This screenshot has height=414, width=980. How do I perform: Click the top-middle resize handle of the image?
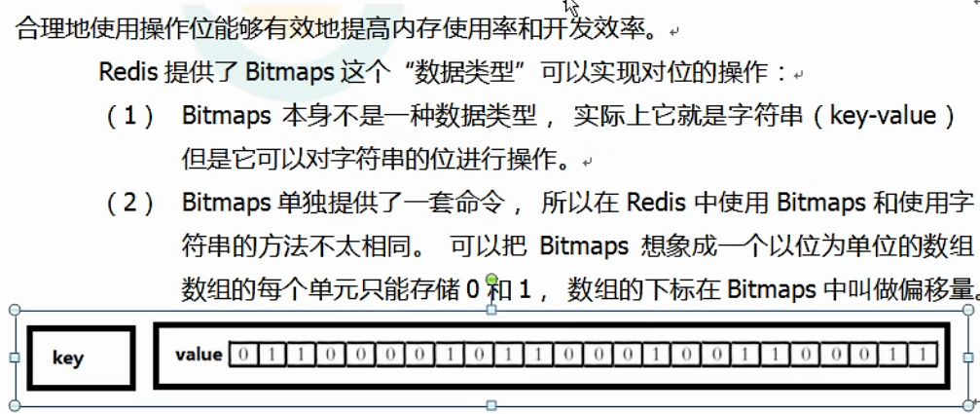point(491,311)
